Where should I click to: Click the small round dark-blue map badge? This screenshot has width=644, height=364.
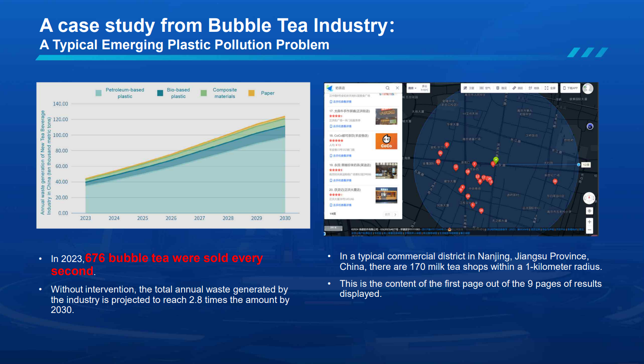[590, 126]
